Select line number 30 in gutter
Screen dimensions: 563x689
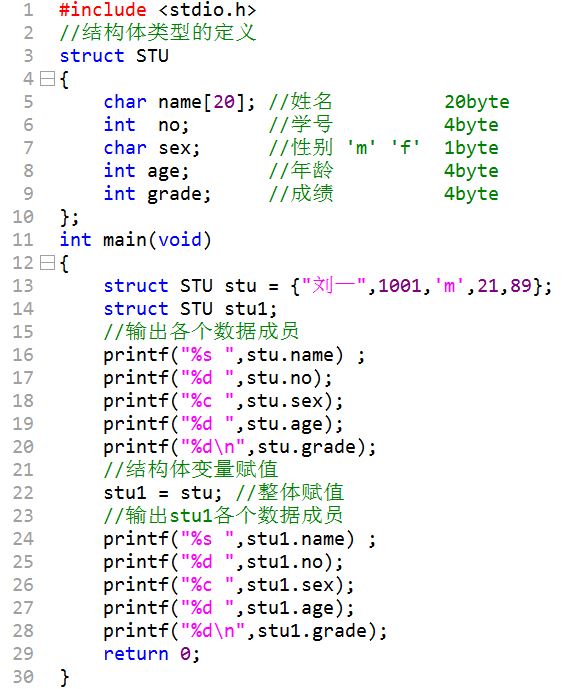(x=23, y=677)
